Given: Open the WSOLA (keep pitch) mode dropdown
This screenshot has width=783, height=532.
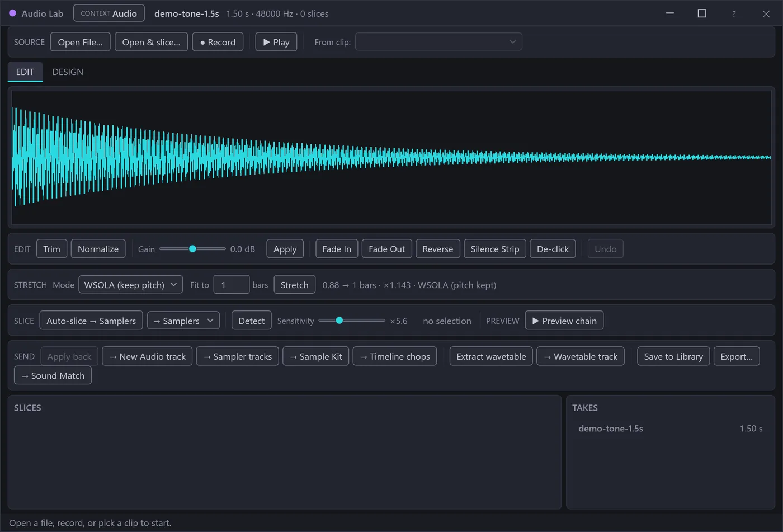Looking at the screenshot, I should click(130, 285).
